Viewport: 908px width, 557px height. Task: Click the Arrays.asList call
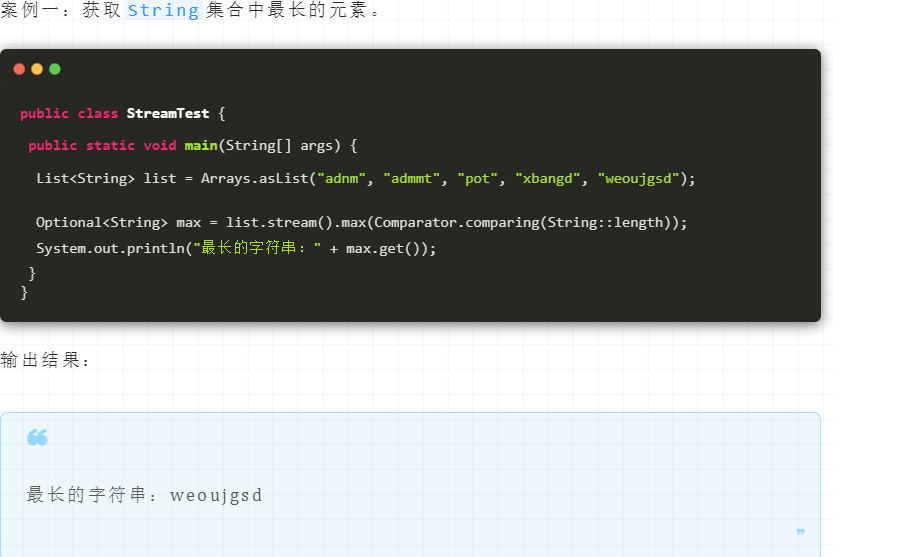[x=254, y=178]
